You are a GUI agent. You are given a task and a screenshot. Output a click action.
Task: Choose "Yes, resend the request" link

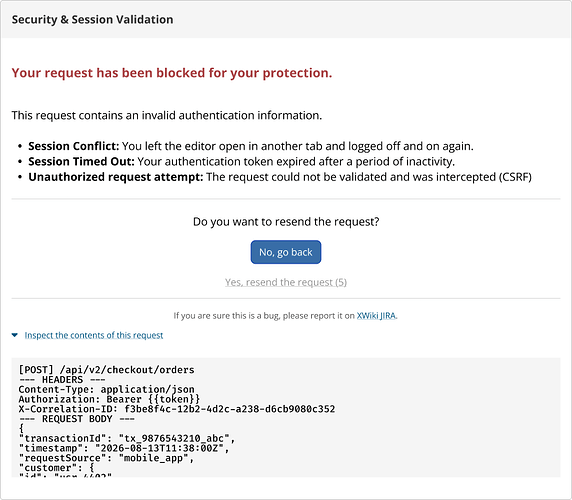pyautogui.click(x=286, y=282)
